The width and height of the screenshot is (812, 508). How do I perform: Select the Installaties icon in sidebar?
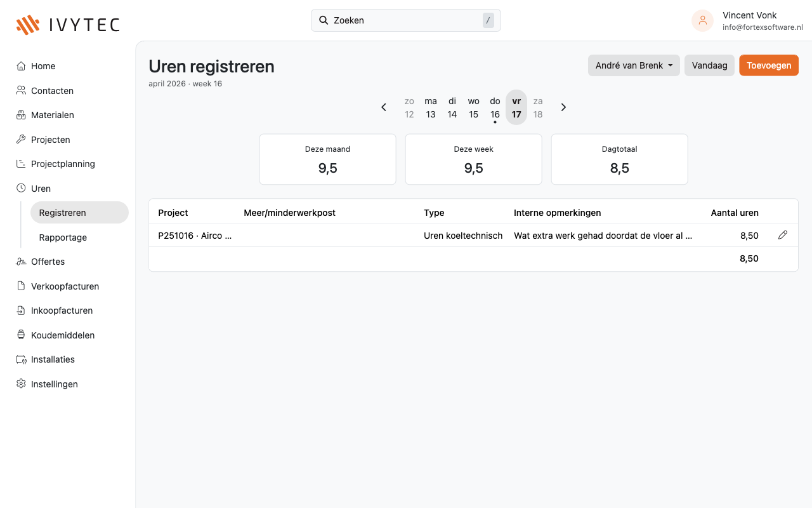click(x=21, y=359)
